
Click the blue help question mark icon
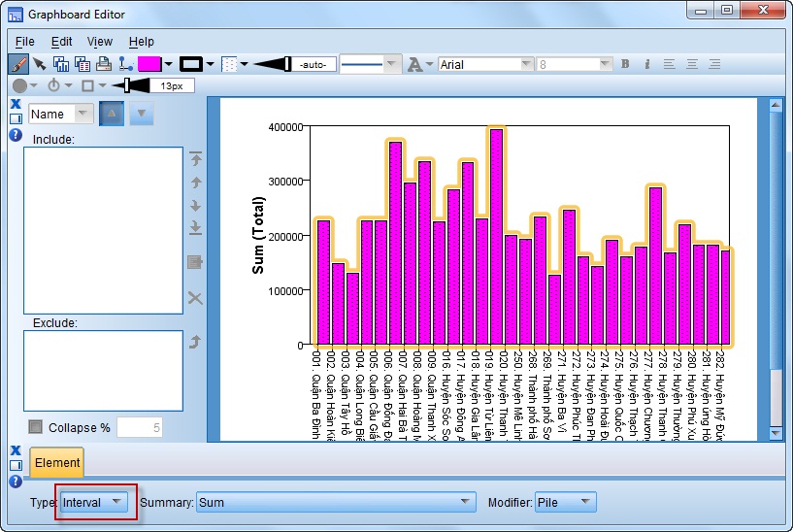16,135
